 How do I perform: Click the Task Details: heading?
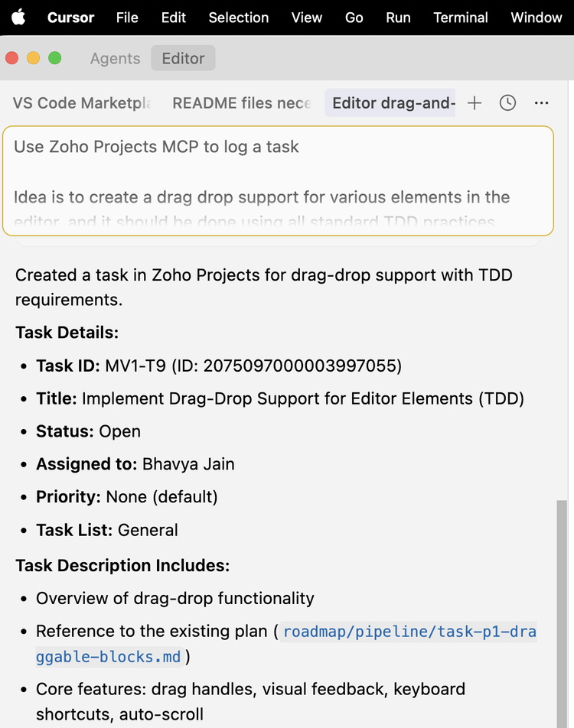pyautogui.click(x=67, y=333)
